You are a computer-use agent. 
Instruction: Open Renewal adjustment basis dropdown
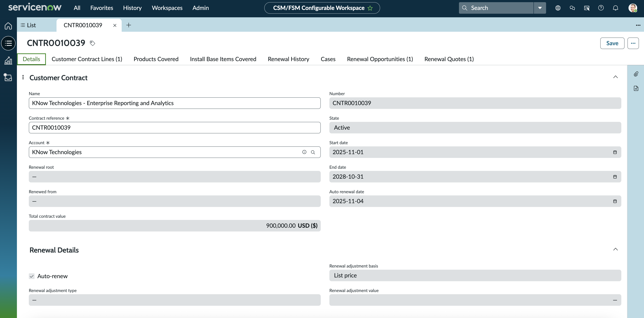[475, 275]
